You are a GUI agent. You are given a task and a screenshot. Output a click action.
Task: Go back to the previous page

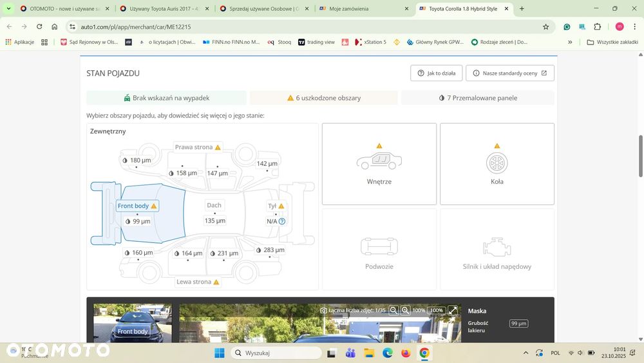9,26
